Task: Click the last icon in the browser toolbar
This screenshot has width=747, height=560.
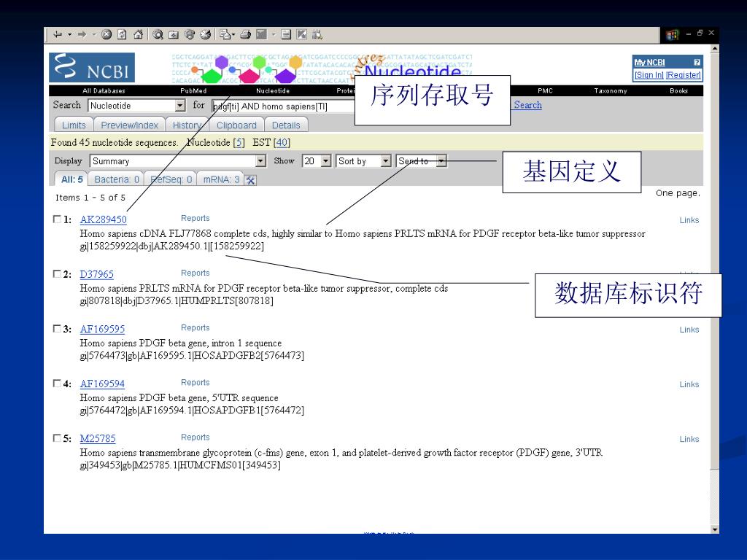Action: coord(317,34)
